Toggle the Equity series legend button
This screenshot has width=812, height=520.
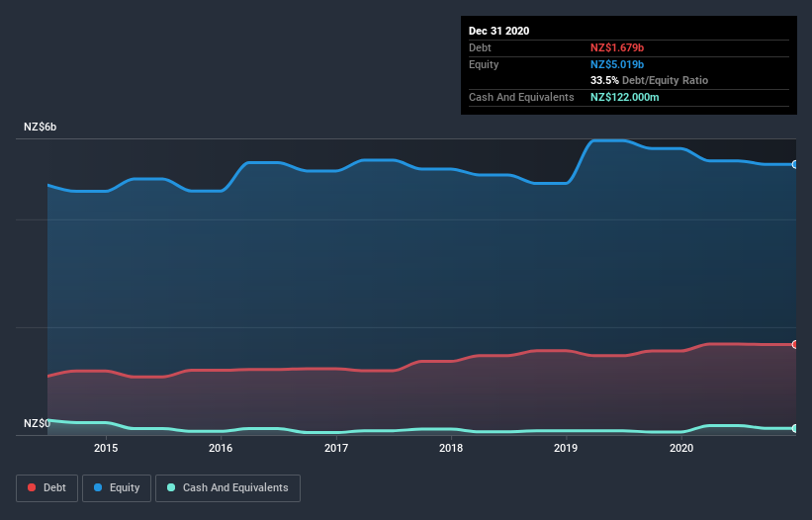pyautogui.click(x=117, y=488)
